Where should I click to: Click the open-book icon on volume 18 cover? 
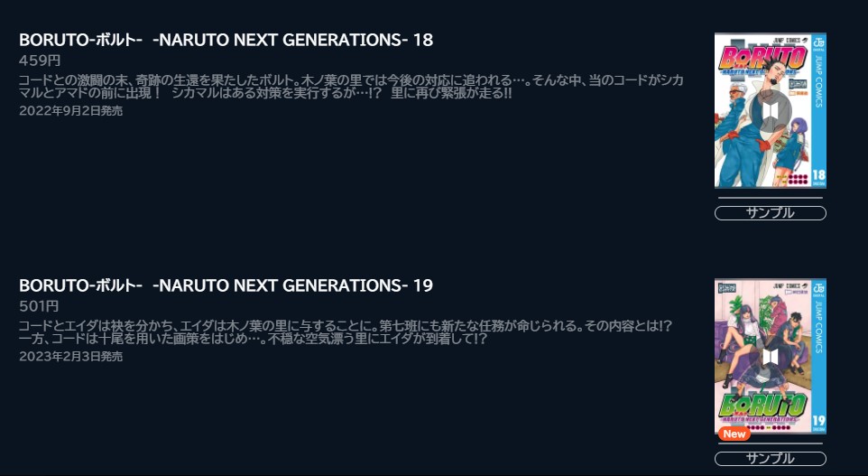[x=771, y=111]
